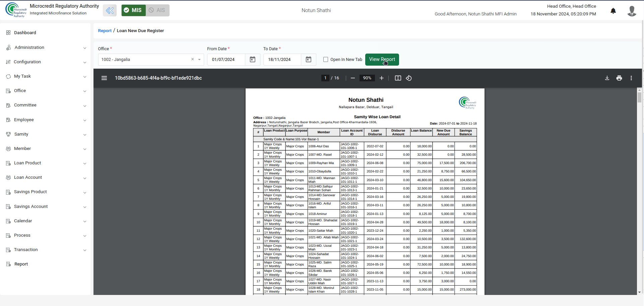This screenshot has height=306, width=644.
Task: Rotate the PDF counterclockwise icon
Action: click(x=409, y=78)
